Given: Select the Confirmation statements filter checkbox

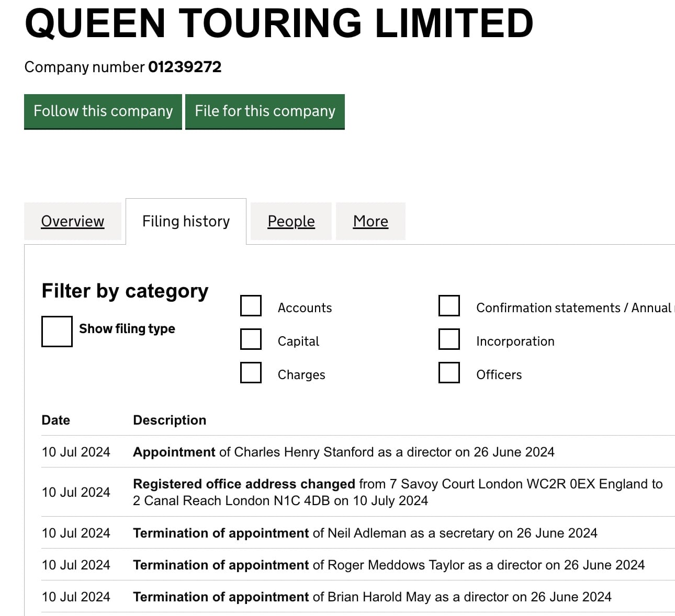Looking at the screenshot, I should [x=449, y=306].
